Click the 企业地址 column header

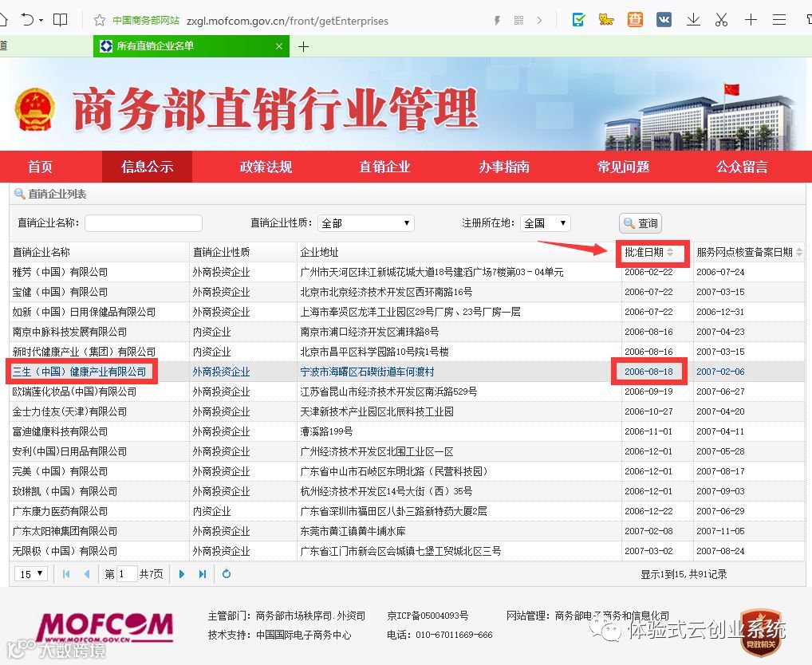click(x=320, y=252)
